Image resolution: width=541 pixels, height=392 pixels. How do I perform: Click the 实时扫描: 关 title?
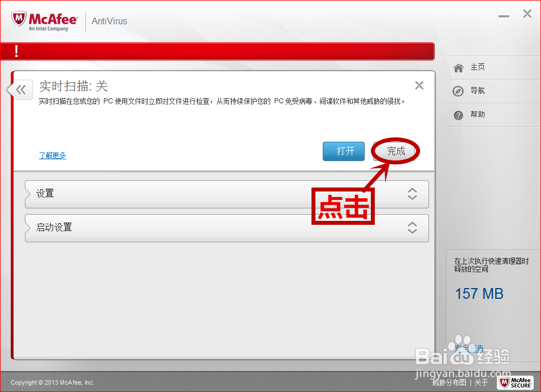click(73, 86)
